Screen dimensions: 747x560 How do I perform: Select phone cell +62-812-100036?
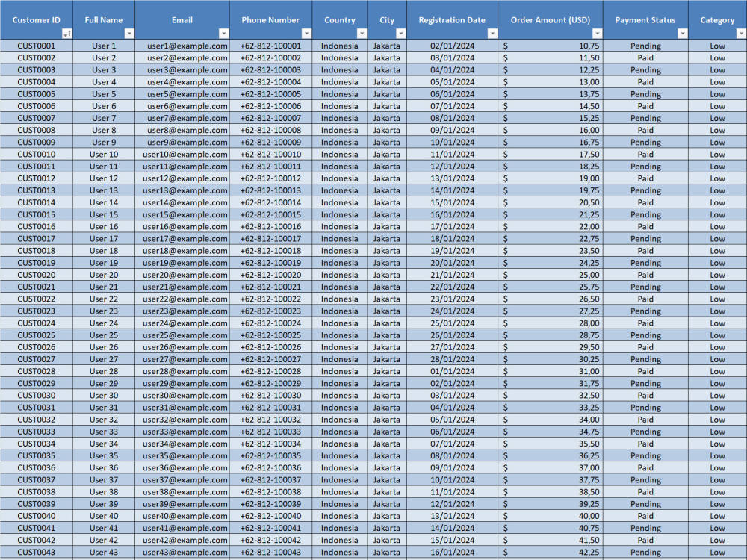(x=270, y=468)
